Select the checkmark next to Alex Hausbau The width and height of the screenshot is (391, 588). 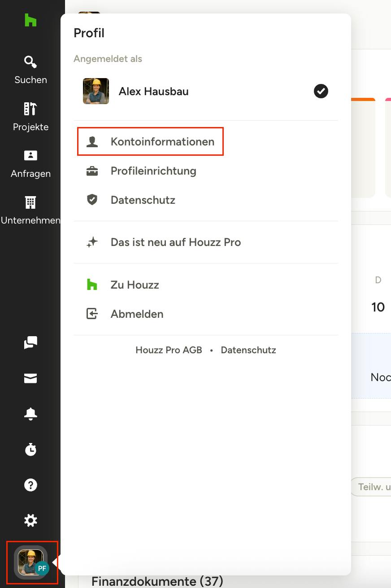[x=321, y=91]
